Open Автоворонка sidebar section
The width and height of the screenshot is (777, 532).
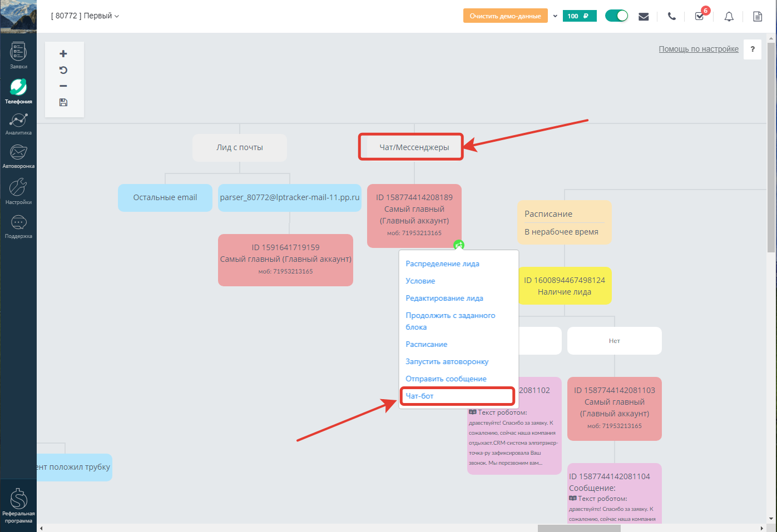(x=18, y=156)
